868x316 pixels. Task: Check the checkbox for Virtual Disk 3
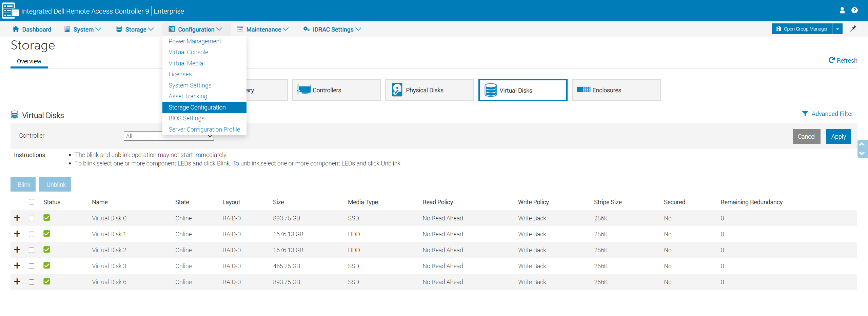pyautogui.click(x=32, y=266)
